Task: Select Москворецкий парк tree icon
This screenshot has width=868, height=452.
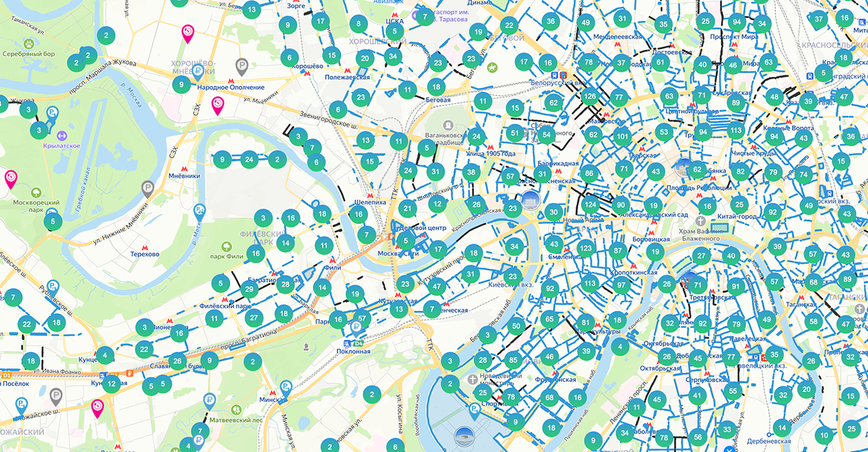Action: click(36, 193)
